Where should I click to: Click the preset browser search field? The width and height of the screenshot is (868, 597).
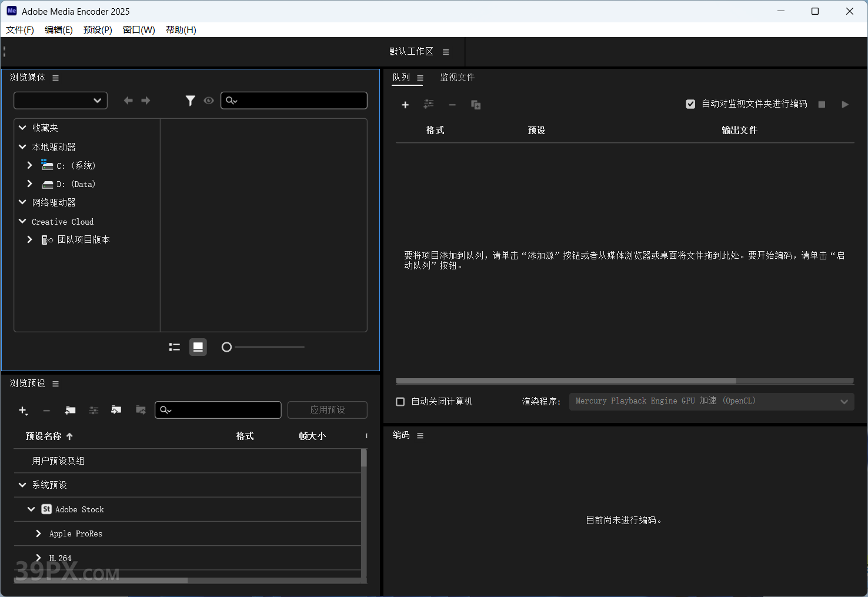[218, 410]
